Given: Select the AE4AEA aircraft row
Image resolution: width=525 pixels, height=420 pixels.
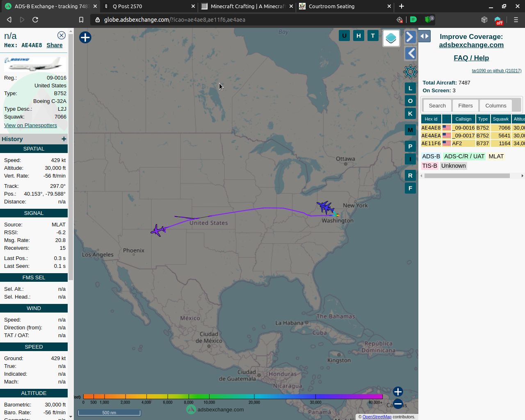Looking at the screenshot, I should coord(473,135).
